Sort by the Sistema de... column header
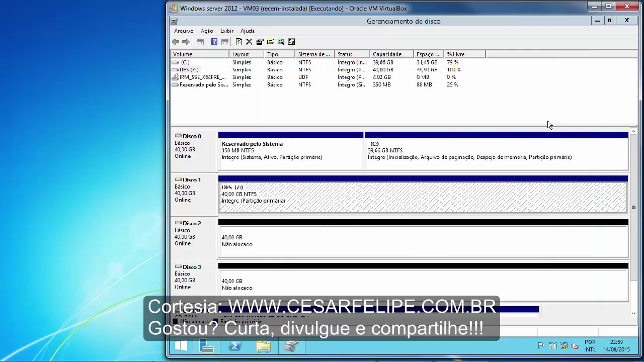The height and width of the screenshot is (362, 644). (314, 54)
